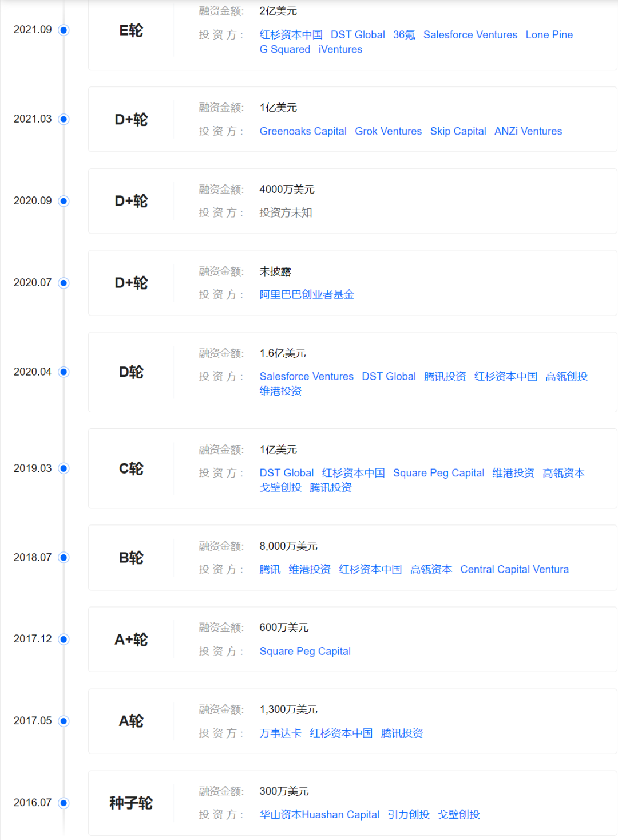Screen dimensions: 618x840
Task: Open Square Peg Capital from A+轮 row
Action: (x=304, y=651)
